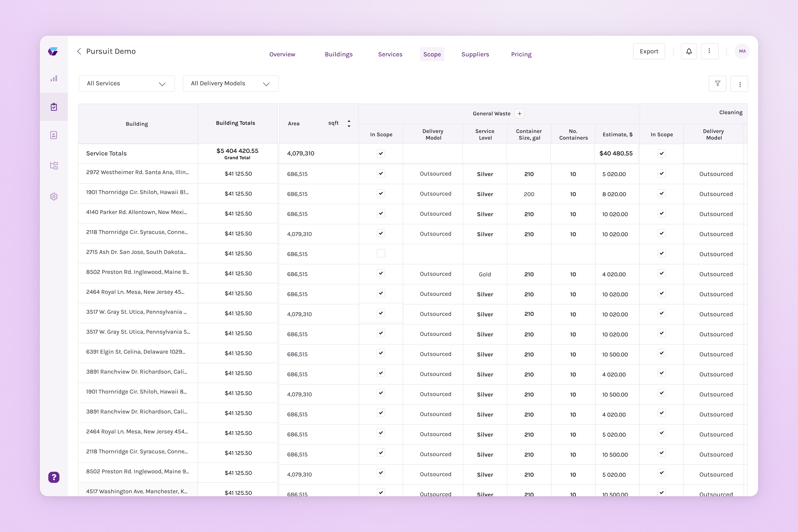
Task: Enable In Scope for 2715 Ash Dr row
Action: (x=381, y=253)
